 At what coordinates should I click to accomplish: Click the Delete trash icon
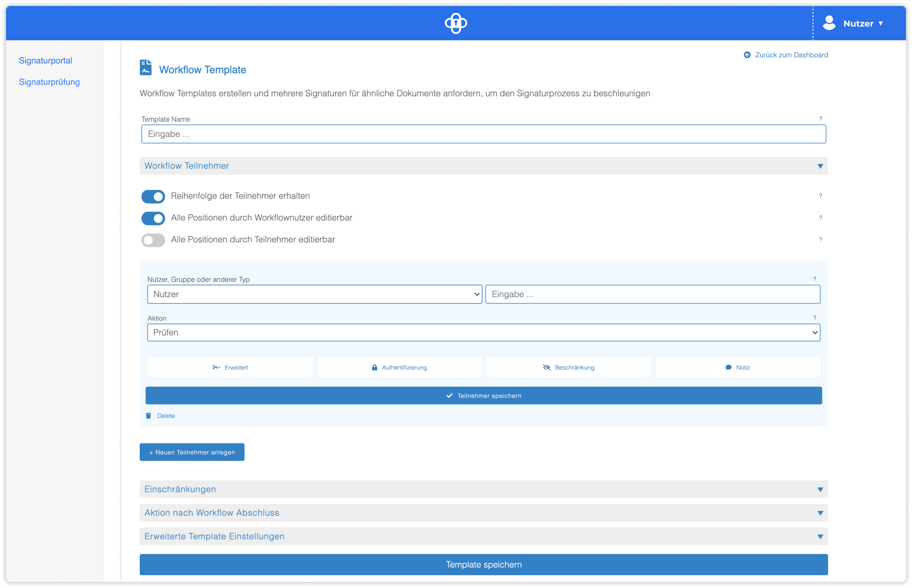pyautogui.click(x=148, y=414)
